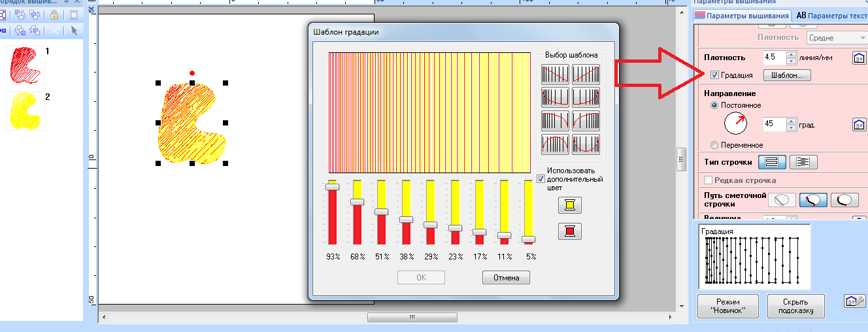Click the 38% density slider handle
The width and height of the screenshot is (868, 332).
(x=405, y=220)
